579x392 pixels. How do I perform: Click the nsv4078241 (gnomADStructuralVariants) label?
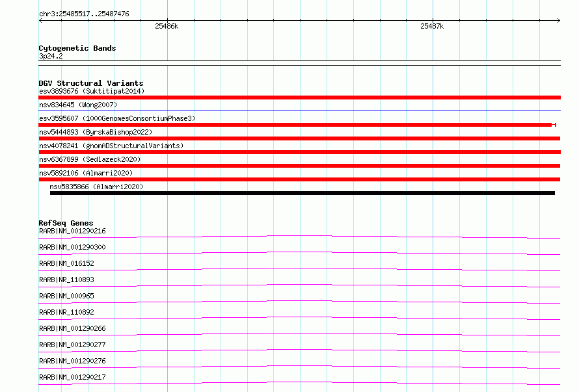click(111, 146)
